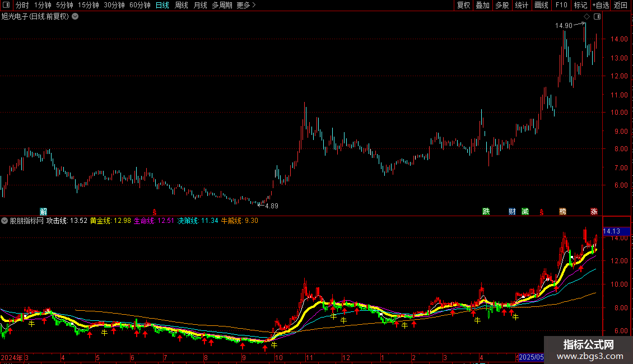This screenshot has height=364, width=633.
Task: Click the 14.90 high price label
Action: coord(564,26)
